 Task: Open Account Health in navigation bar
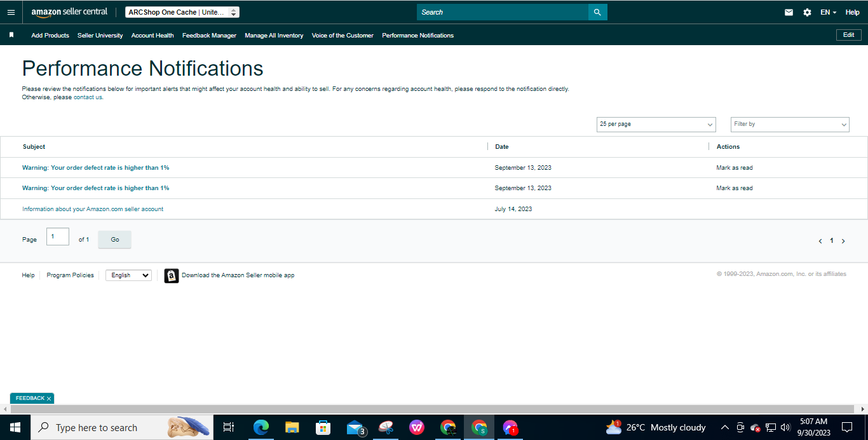(153, 36)
